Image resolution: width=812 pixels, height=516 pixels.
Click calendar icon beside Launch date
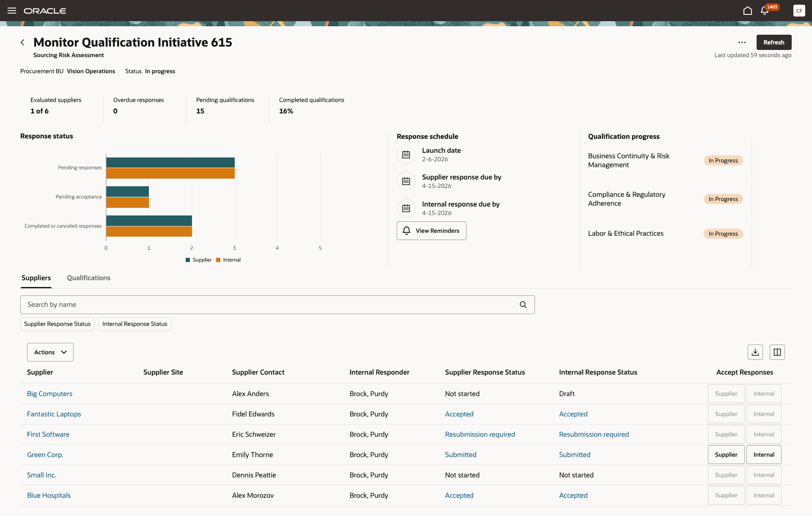(x=406, y=155)
